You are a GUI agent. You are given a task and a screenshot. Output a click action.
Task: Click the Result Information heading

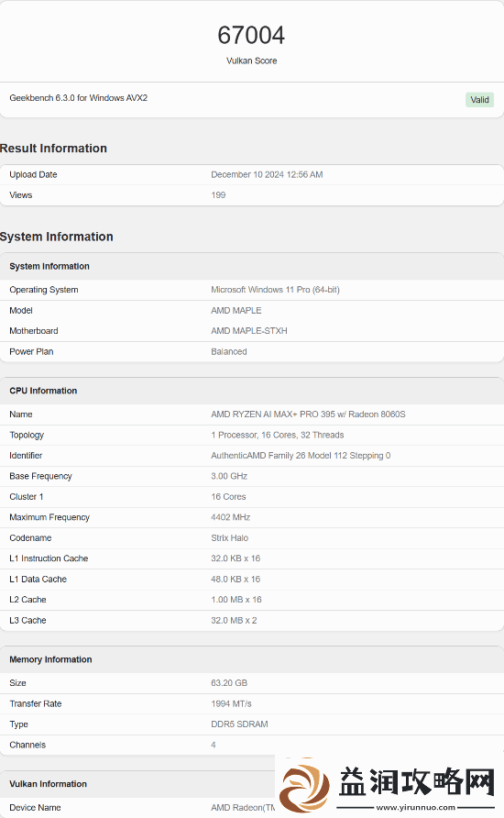click(53, 149)
